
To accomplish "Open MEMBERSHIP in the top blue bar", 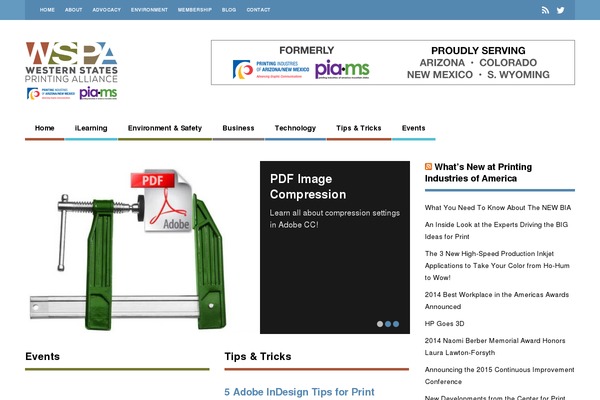I will 194,10.
